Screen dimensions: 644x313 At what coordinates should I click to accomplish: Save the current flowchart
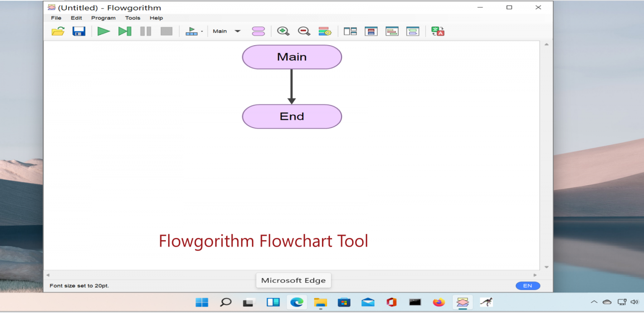click(79, 31)
